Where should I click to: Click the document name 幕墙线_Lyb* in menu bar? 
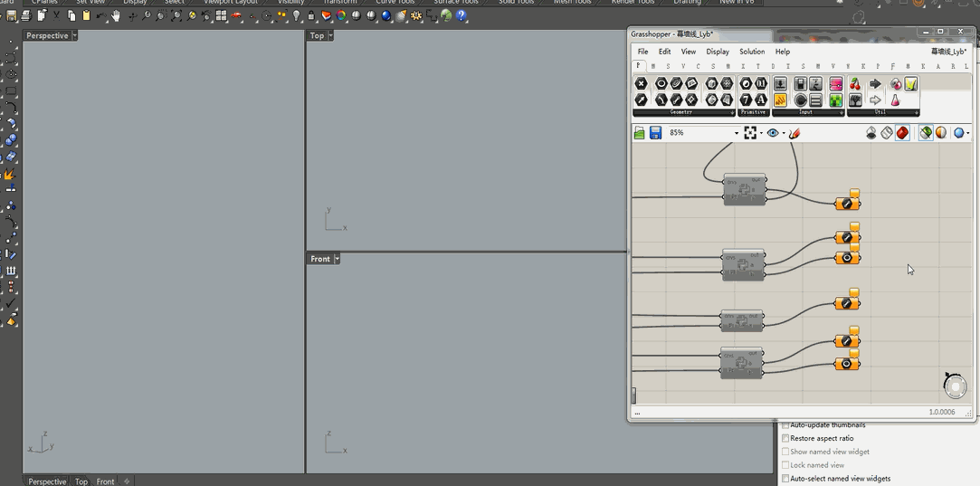tap(948, 52)
